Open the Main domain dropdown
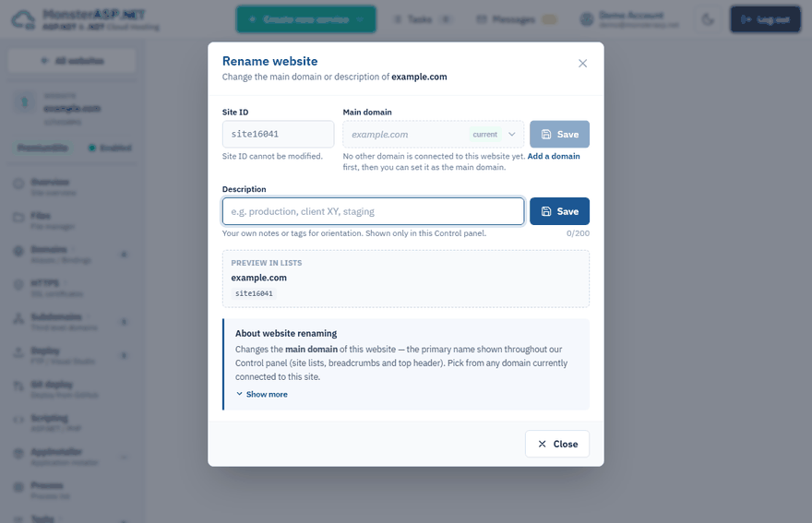This screenshot has height=523, width=812. (434, 134)
